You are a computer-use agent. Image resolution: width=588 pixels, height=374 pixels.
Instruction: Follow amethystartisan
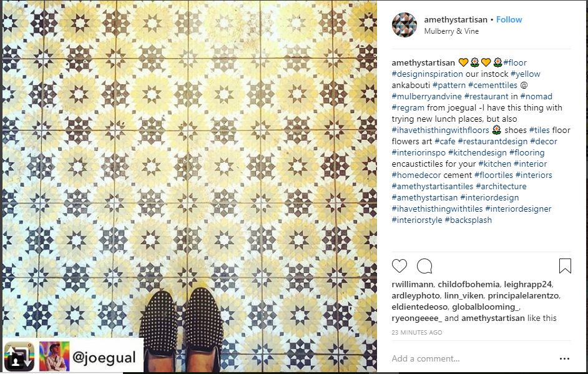click(x=509, y=19)
